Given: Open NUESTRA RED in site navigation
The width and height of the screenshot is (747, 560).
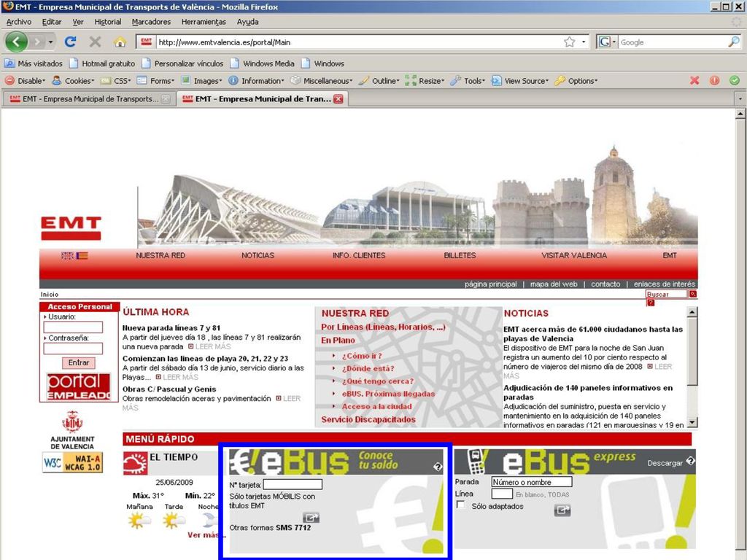Looking at the screenshot, I should (x=160, y=256).
